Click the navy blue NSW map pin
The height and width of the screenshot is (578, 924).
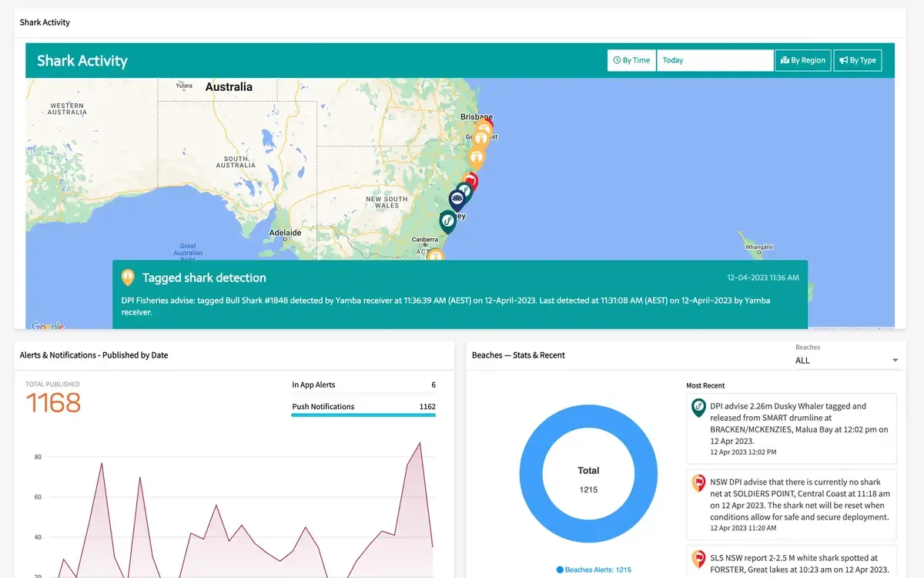[457, 200]
